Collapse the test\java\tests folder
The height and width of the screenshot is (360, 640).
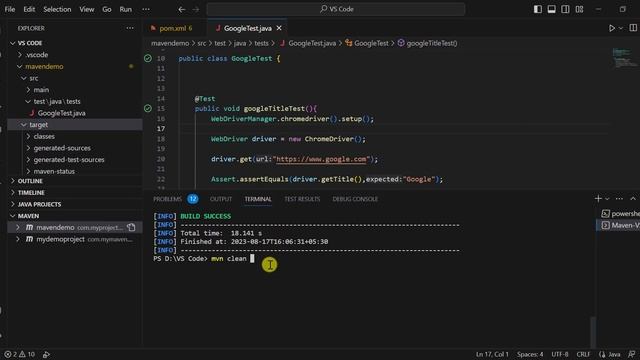coord(75,101)
